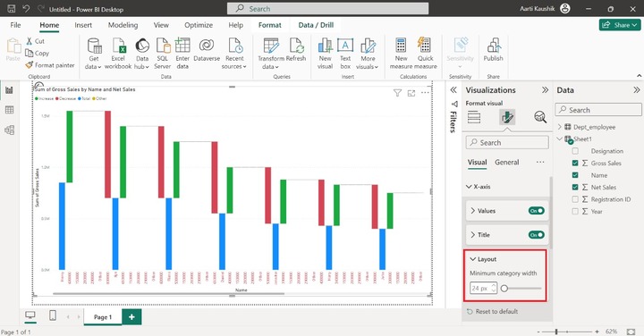Collapse the Layout section

pyautogui.click(x=473, y=259)
